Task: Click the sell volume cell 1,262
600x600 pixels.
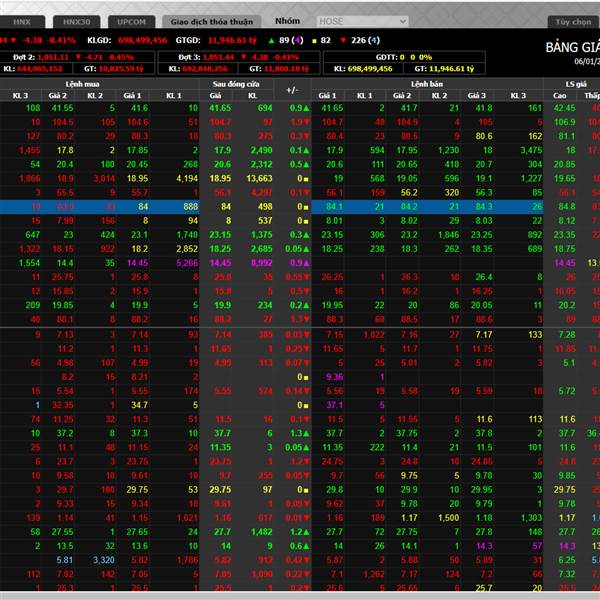Action: tap(373, 575)
